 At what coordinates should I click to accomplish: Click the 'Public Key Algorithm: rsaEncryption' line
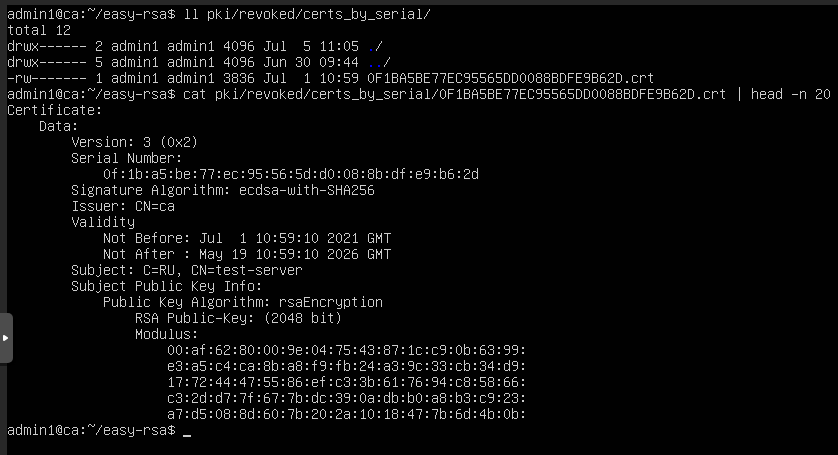pyautogui.click(x=243, y=303)
